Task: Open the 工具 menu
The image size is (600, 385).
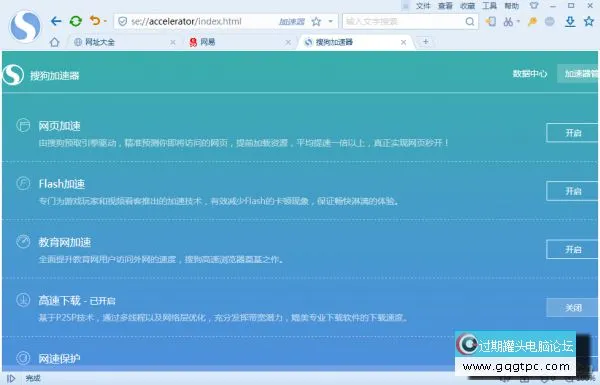Action: coord(489,6)
